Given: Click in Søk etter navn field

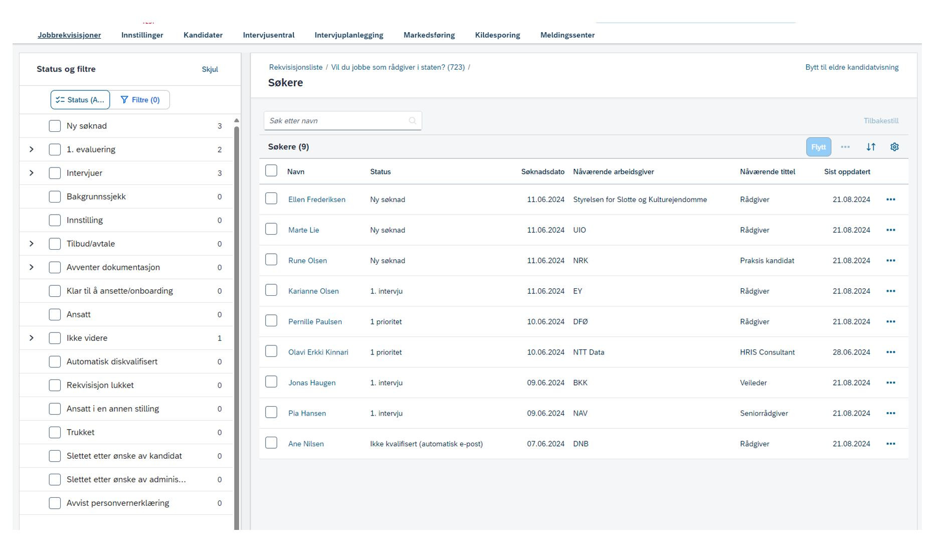Looking at the screenshot, I should click(343, 121).
